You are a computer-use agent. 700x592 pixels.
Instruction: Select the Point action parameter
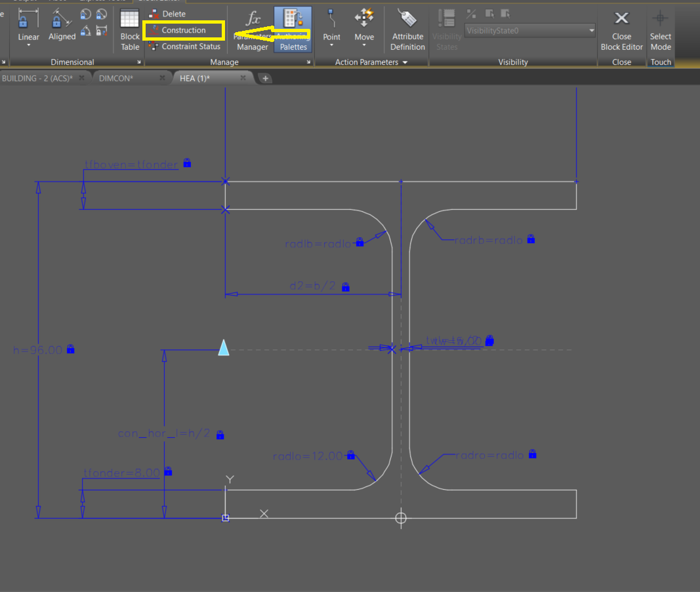pyautogui.click(x=331, y=26)
